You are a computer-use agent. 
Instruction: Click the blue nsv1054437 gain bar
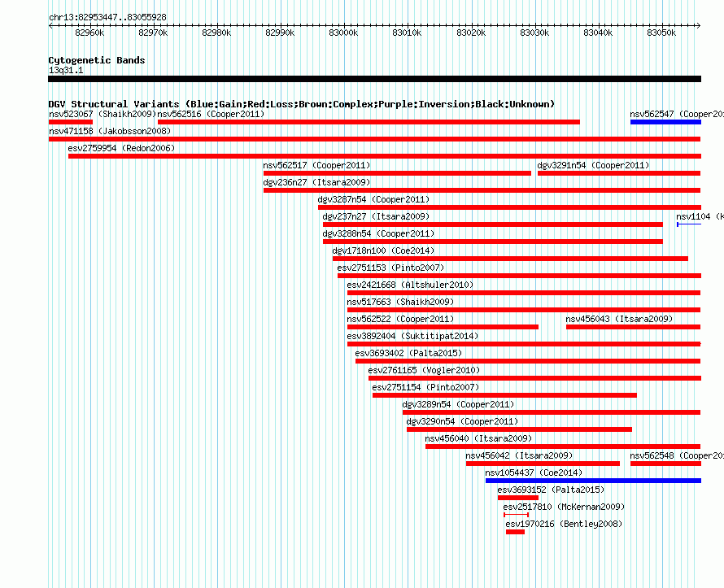click(x=593, y=481)
